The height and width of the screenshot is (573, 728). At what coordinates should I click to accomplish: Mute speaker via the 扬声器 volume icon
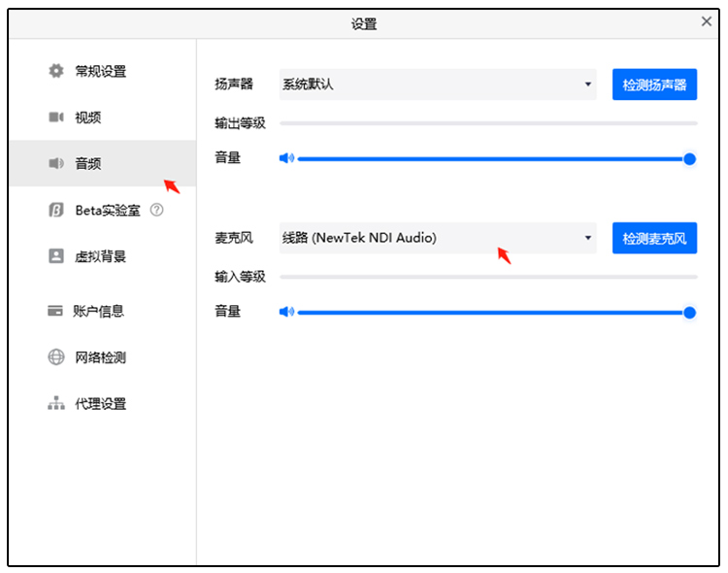pos(286,158)
